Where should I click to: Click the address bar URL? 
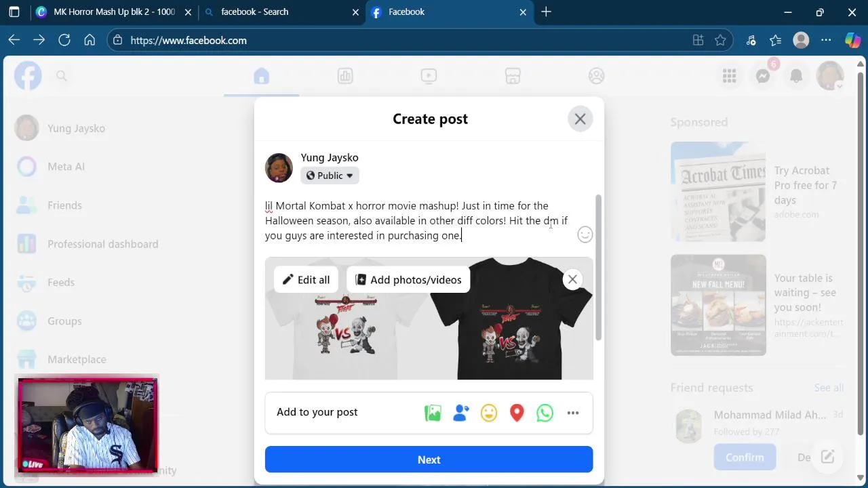click(189, 41)
